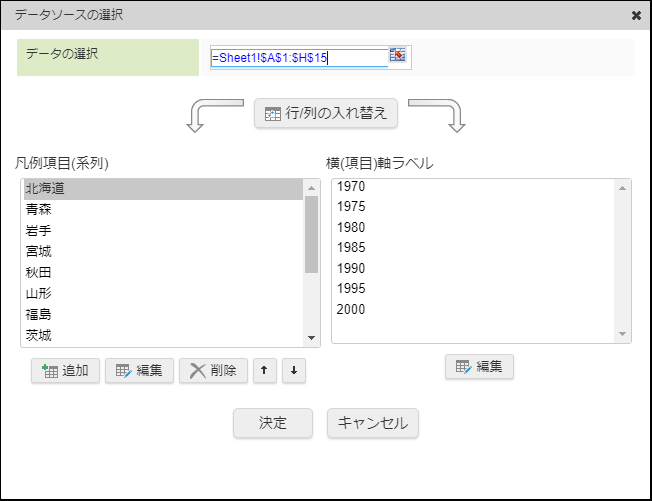The width and height of the screenshot is (652, 501).
Task: Select the 北海道 series
Action: (163, 189)
